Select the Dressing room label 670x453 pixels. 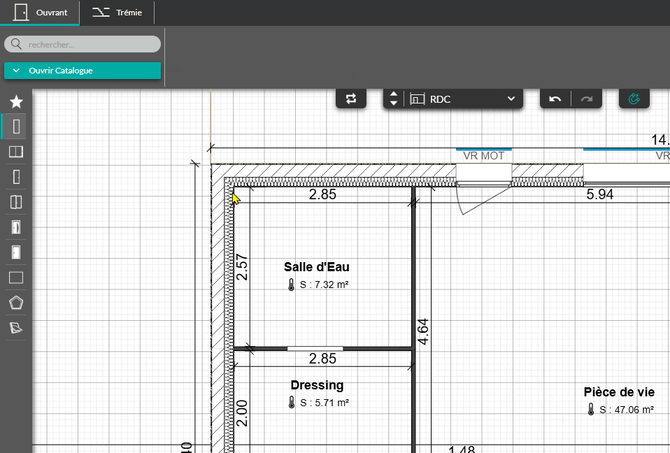coord(317,385)
